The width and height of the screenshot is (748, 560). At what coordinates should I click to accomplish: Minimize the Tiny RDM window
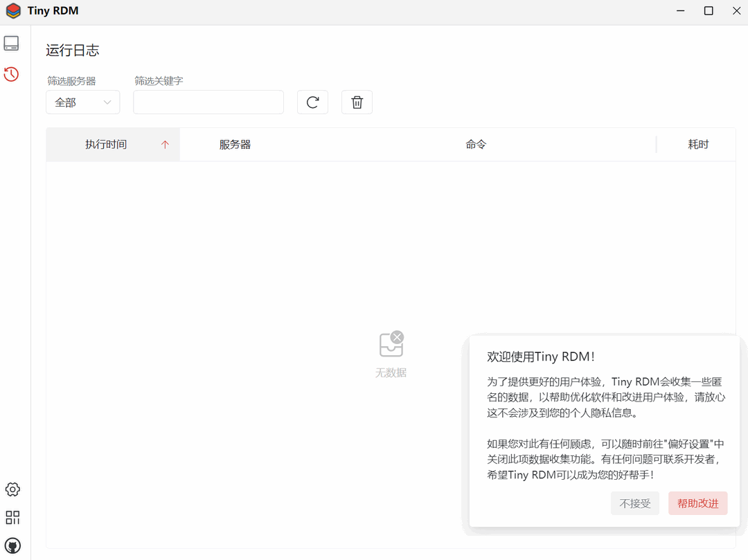coord(681,10)
